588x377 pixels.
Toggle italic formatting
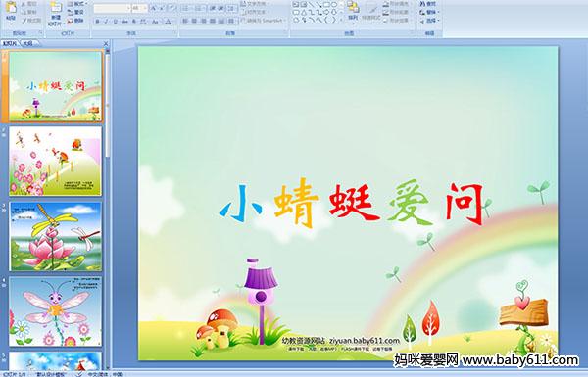pos(106,22)
